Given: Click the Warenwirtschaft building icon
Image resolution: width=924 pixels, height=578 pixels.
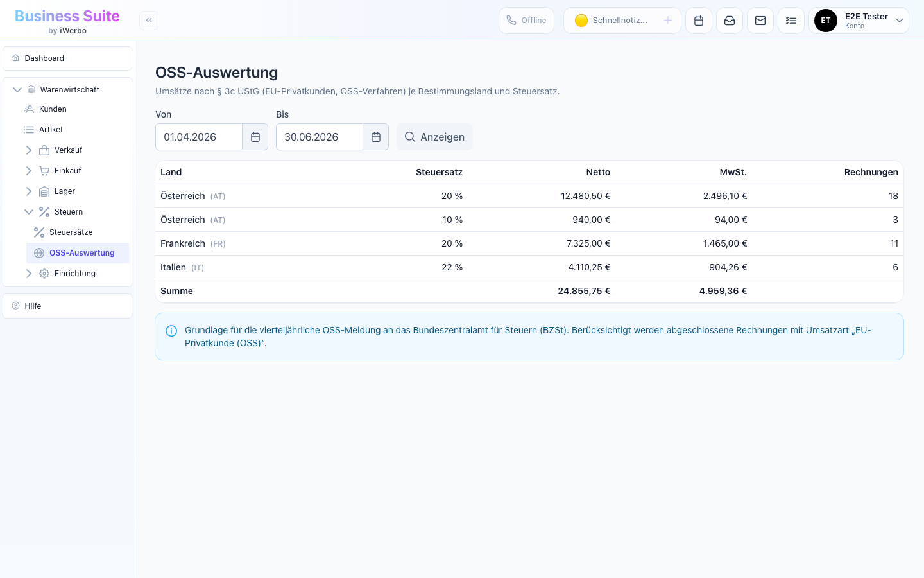Looking at the screenshot, I should tap(31, 90).
